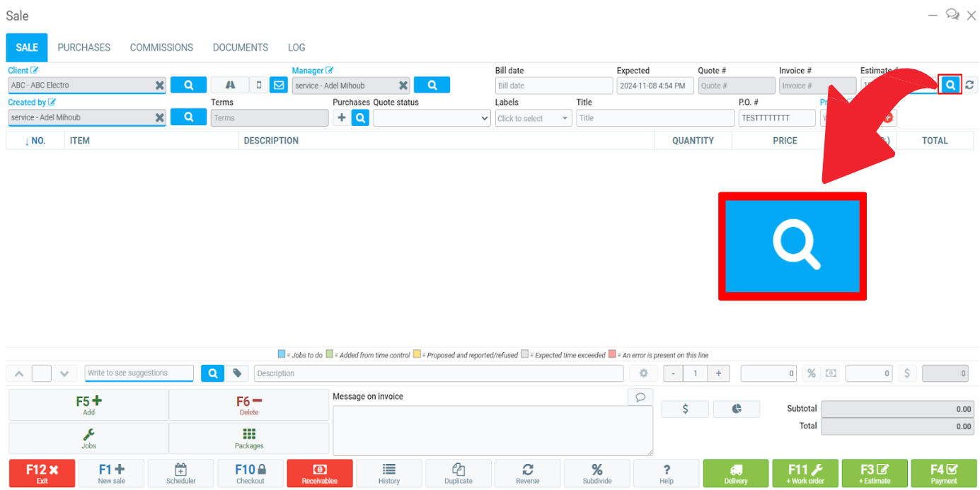The height and width of the screenshot is (490, 980).
Task: Open the Labels 'Click to select' dropdown
Action: click(x=534, y=118)
